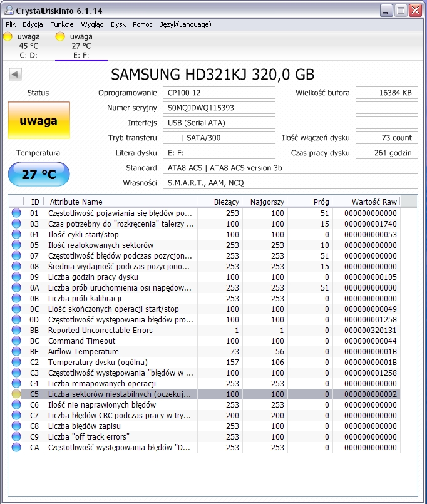The height and width of the screenshot is (504, 427).
Task: Open the Język(Language) menu
Action: coord(185,24)
